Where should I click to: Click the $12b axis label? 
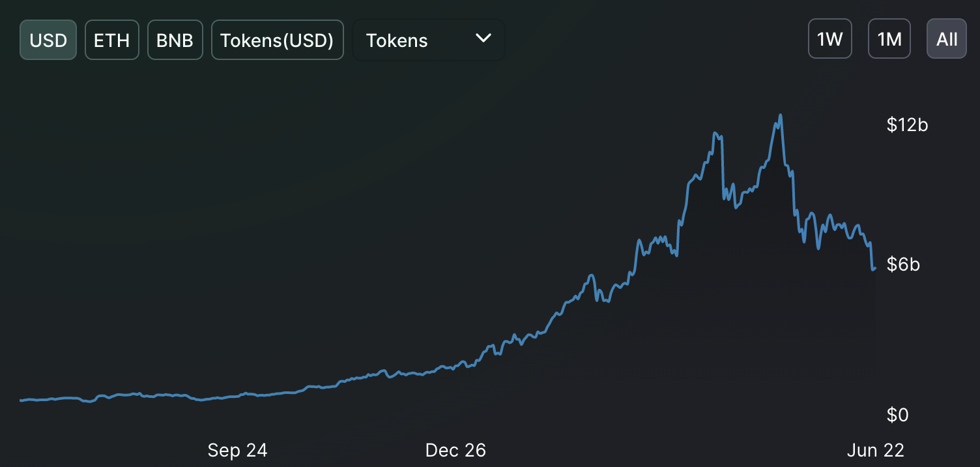coord(906,125)
